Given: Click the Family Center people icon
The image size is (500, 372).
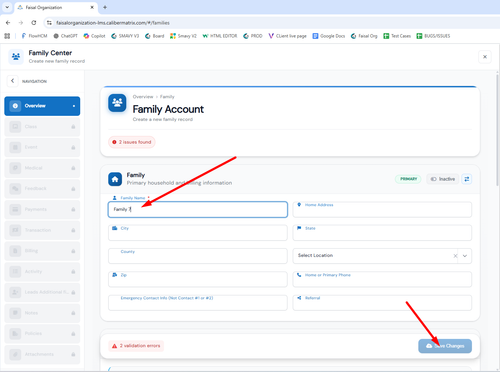Looking at the screenshot, I should tap(16, 57).
